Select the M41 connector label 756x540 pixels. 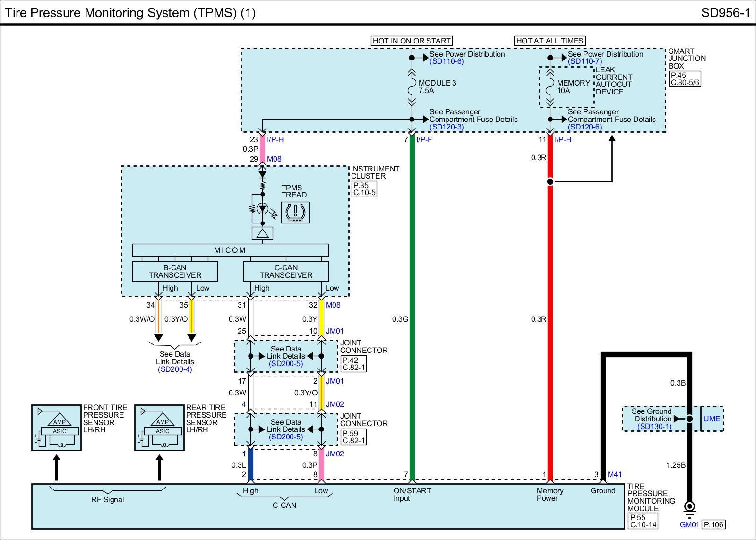[x=615, y=475]
